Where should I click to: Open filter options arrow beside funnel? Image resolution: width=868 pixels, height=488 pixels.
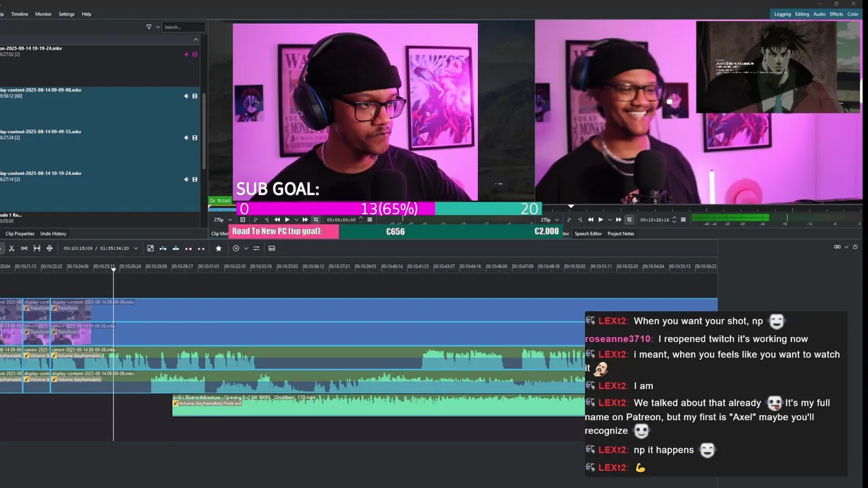coord(158,27)
